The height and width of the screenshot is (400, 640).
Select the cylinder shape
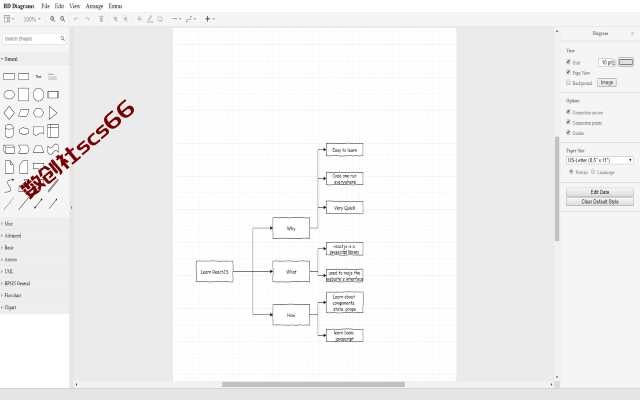click(9, 131)
